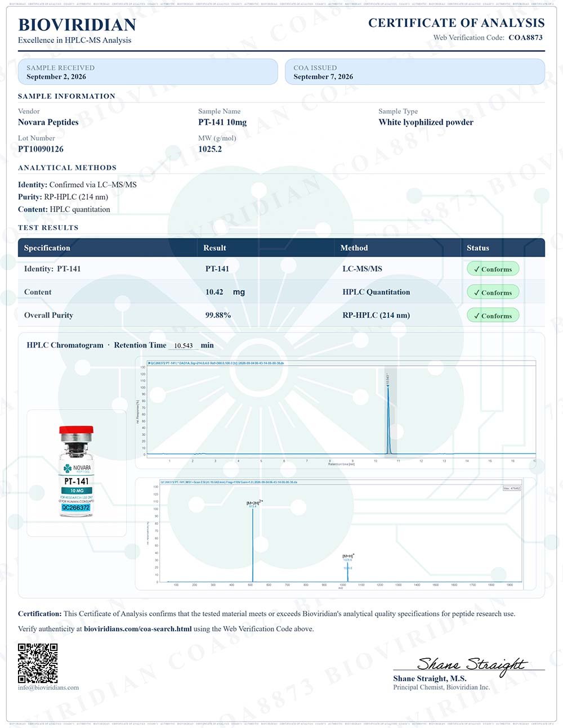Click the 'Identity: PT-141' specification cell
The width and height of the screenshot is (563, 728).
point(52,269)
